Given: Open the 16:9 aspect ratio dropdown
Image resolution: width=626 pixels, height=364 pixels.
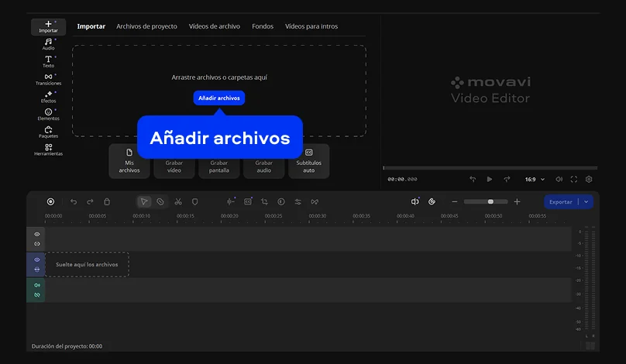Looking at the screenshot, I should pos(535,179).
